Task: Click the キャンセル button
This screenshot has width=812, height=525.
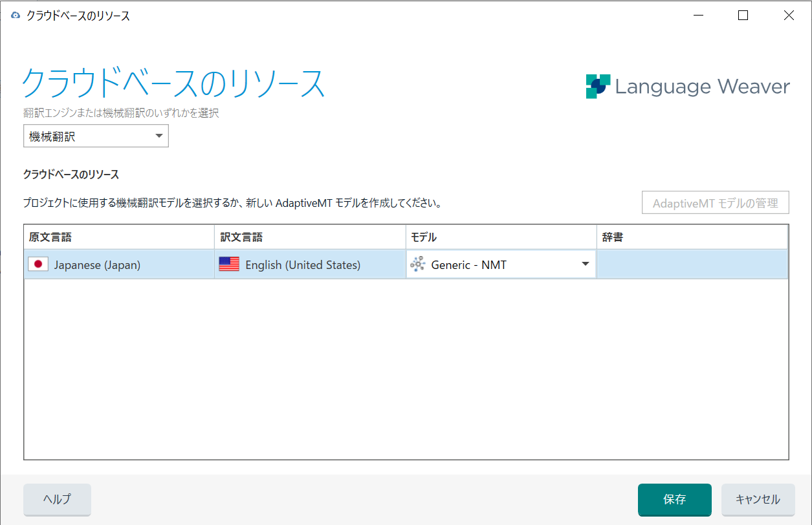Action: pyautogui.click(x=758, y=500)
